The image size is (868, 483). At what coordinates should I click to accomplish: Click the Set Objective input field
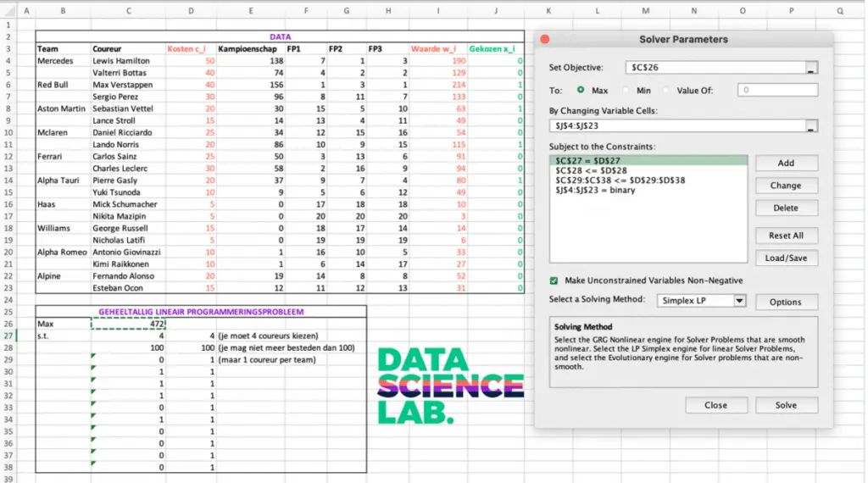(x=715, y=68)
